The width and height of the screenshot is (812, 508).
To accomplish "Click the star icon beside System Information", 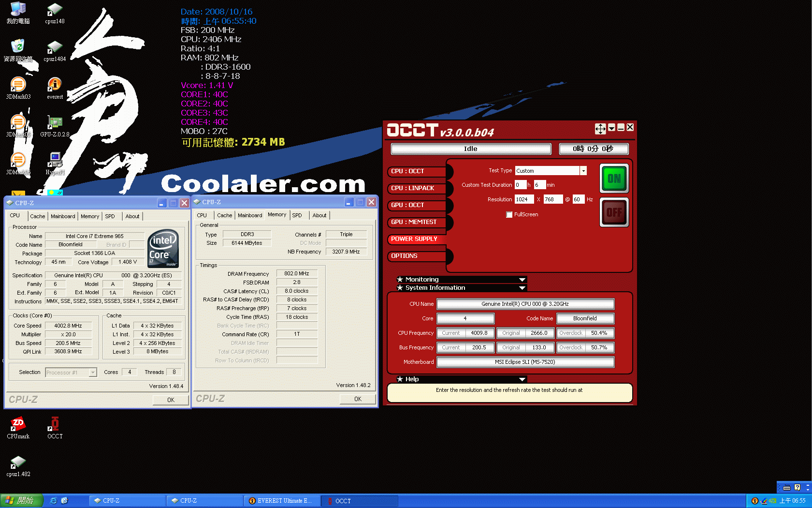I will coord(400,287).
